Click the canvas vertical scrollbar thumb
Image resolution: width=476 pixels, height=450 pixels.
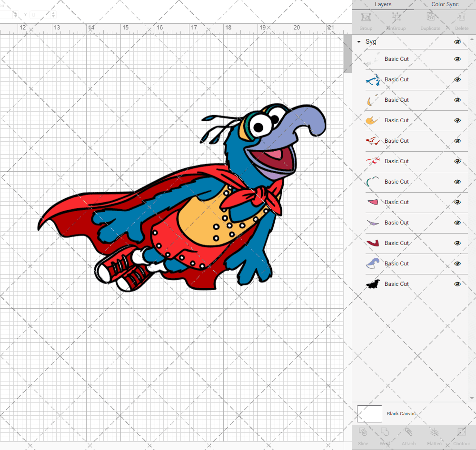point(347,53)
